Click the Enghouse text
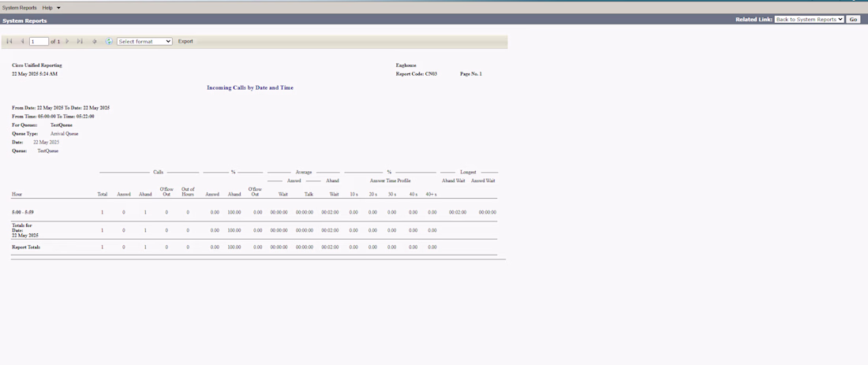Screen dimensions: 868x365 [406, 65]
